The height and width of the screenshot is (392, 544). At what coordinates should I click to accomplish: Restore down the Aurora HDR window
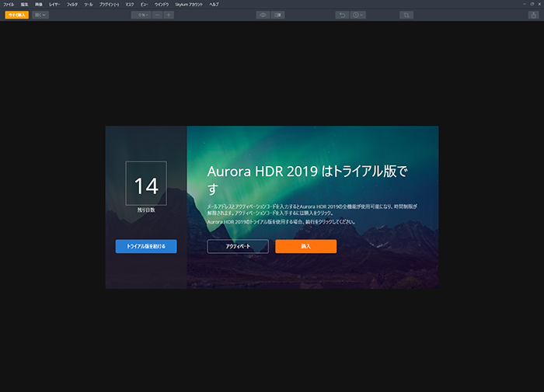(532, 4)
